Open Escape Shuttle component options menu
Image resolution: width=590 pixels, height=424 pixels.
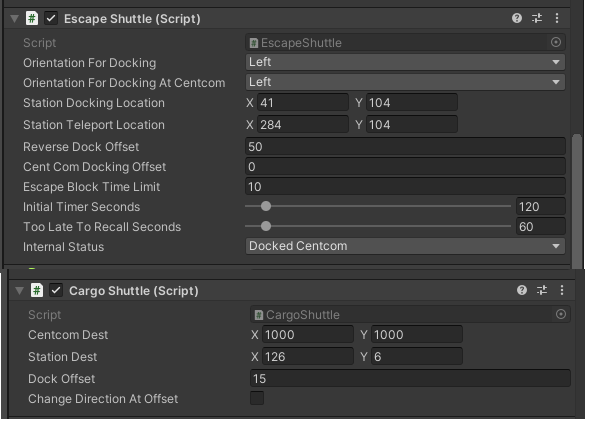[x=557, y=18]
